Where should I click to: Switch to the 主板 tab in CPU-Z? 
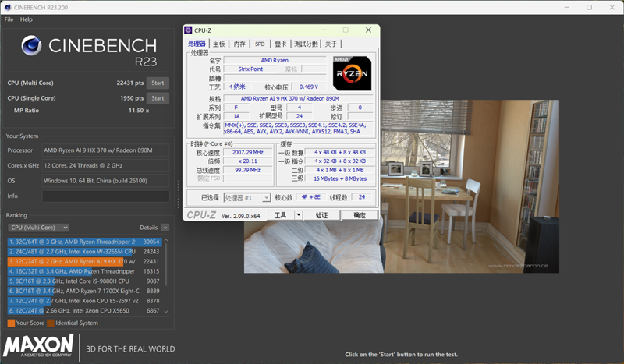[x=219, y=44]
